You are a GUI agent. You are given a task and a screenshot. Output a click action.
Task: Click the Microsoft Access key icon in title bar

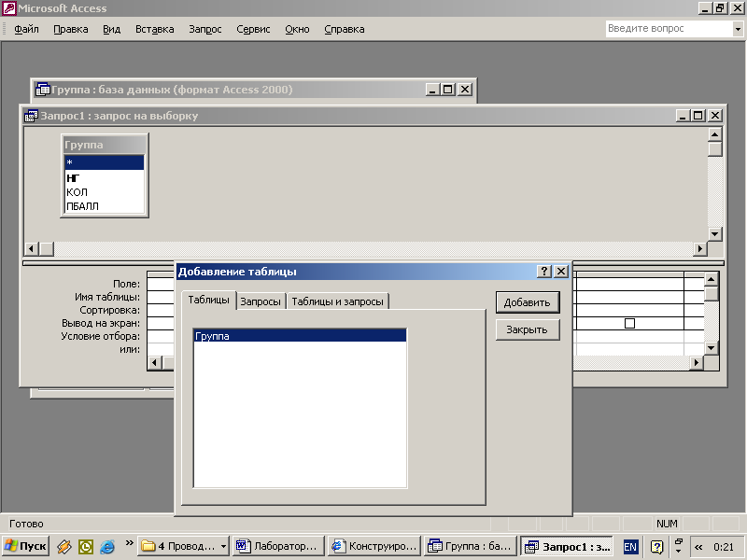9,8
